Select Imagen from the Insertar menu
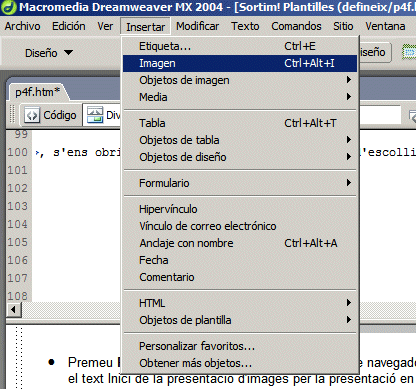 coord(240,63)
